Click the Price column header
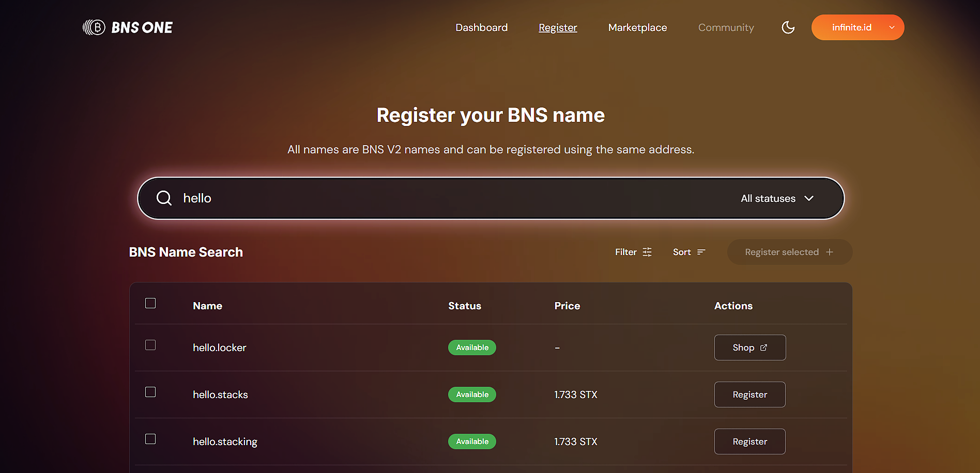The width and height of the screenshot is (980, 473). [x=567, y=306]
